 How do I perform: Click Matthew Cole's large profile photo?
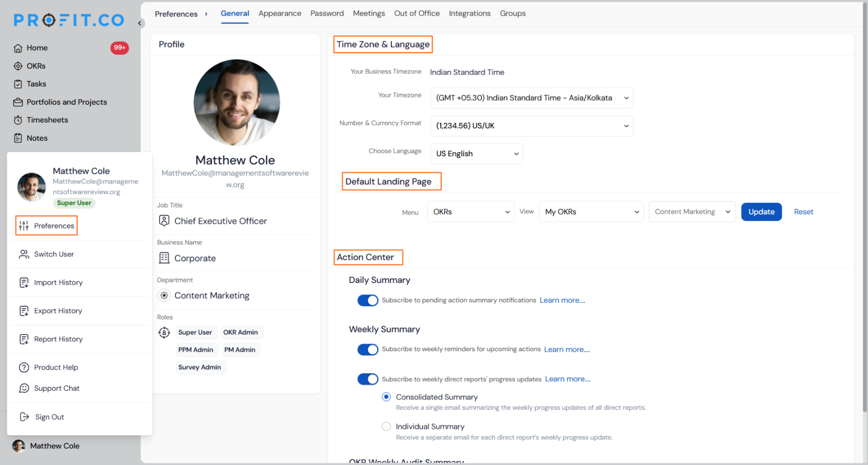237,103
